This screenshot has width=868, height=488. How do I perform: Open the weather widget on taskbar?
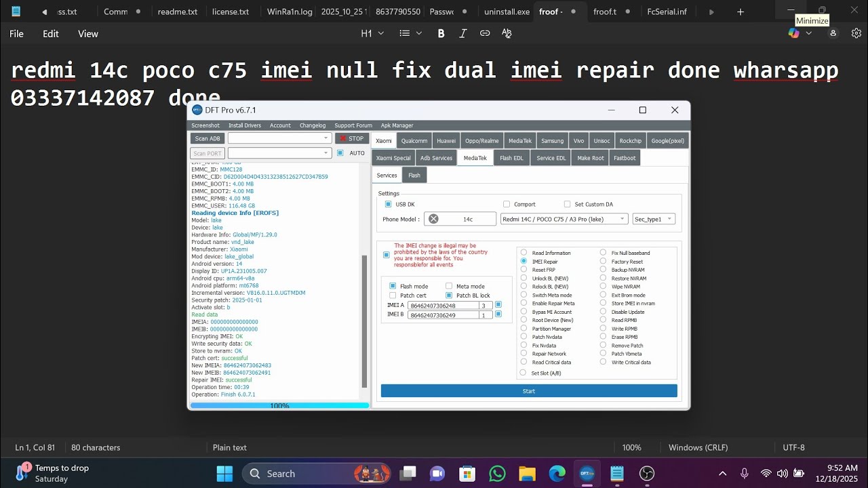(x=53, y=473)
